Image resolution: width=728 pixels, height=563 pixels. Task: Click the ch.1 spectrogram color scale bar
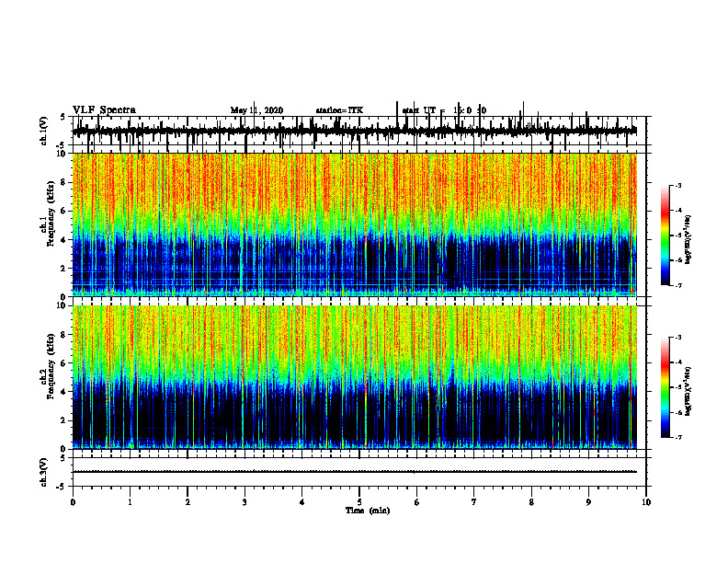pos(665,235)
